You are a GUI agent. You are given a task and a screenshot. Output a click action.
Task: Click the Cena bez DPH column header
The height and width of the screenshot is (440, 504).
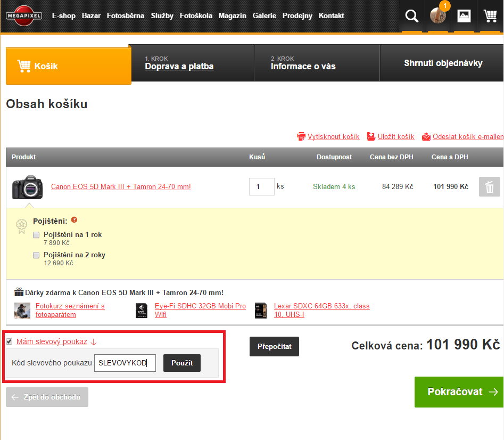pos(392,157)
